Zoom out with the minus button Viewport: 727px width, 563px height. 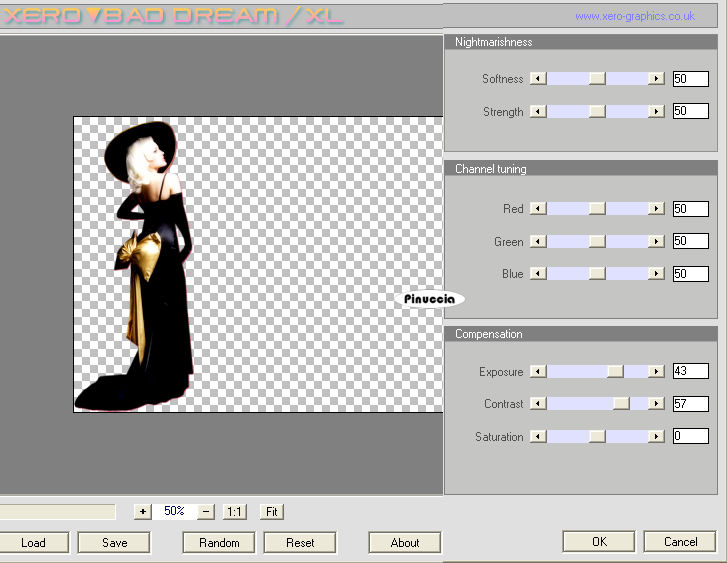click(206, 512)
